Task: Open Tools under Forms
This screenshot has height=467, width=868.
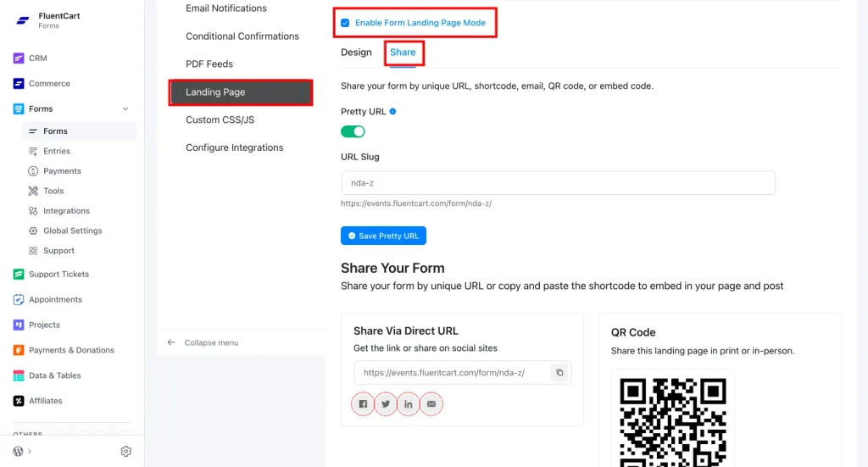Action: [x=53, y=191]
